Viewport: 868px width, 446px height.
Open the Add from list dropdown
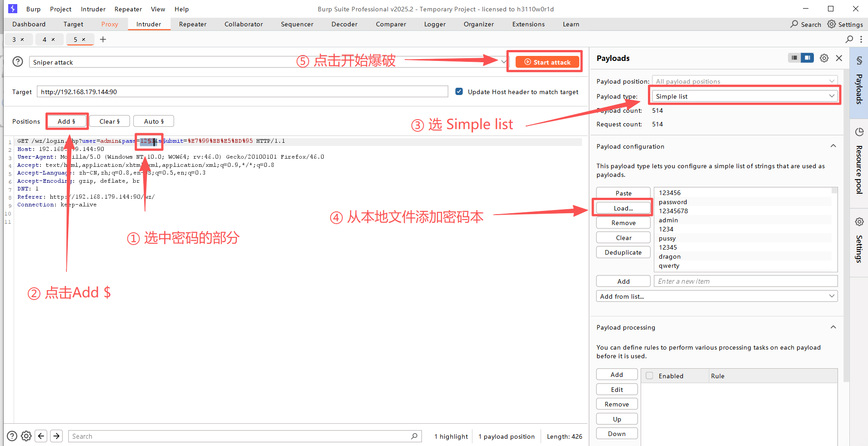[717, 296]
